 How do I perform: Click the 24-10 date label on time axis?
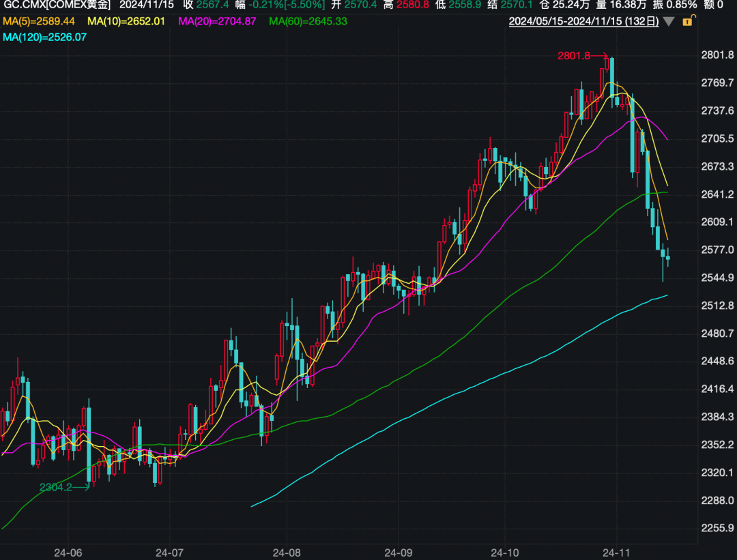(x=505, y=550)
